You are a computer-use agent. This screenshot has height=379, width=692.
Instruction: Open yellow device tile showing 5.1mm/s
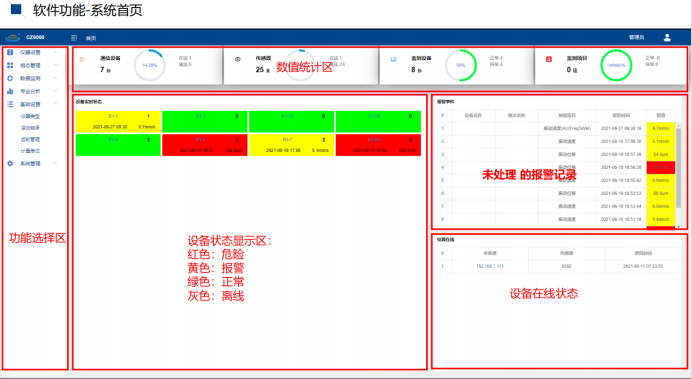point(291,145)
